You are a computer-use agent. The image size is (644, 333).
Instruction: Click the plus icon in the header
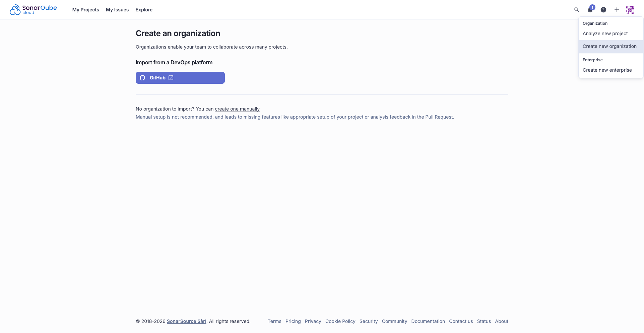pos(617,10)
